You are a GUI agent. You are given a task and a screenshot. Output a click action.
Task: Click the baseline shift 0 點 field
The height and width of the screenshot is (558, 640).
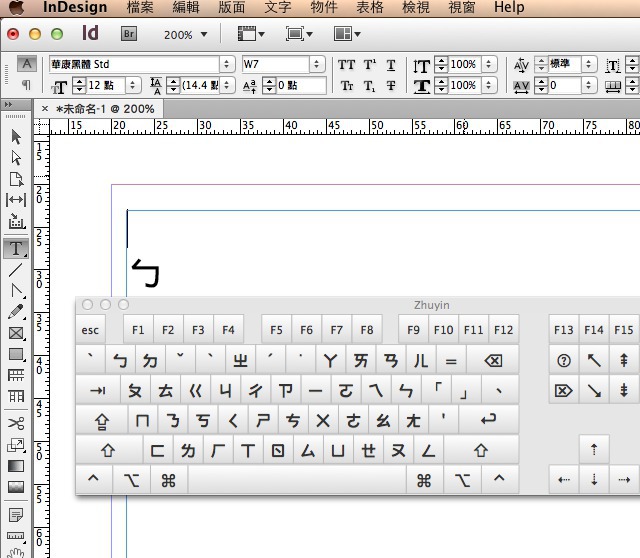301,85
